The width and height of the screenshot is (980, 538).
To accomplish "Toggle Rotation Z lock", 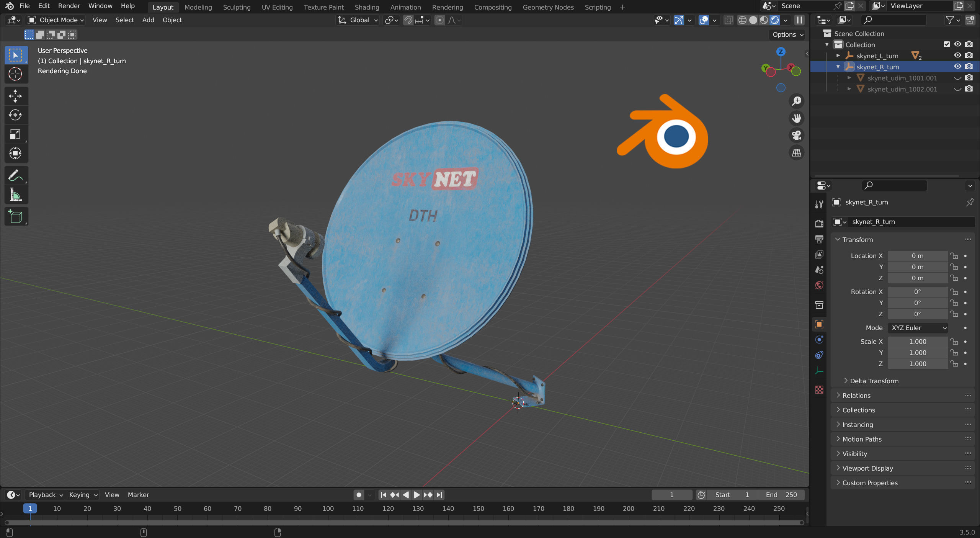I will pos(954,314).
